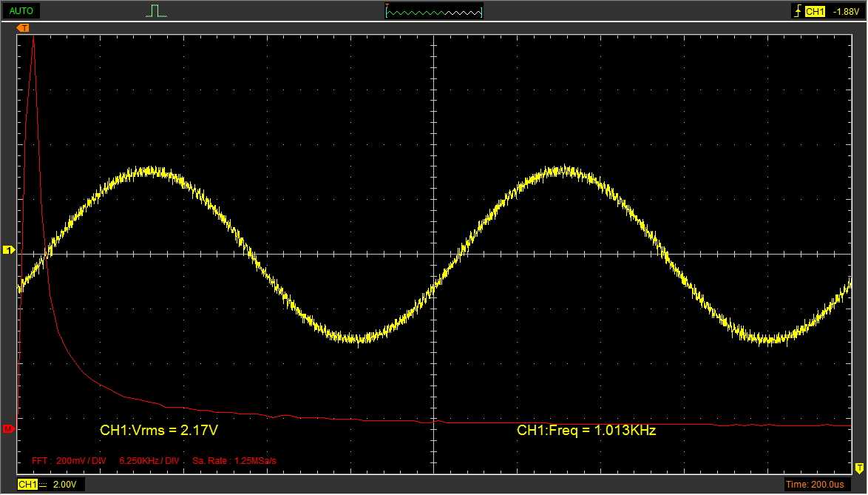Click the 6.250KHz / DIV FFT scale
This screenshot has height=495, width=868.
149,461
